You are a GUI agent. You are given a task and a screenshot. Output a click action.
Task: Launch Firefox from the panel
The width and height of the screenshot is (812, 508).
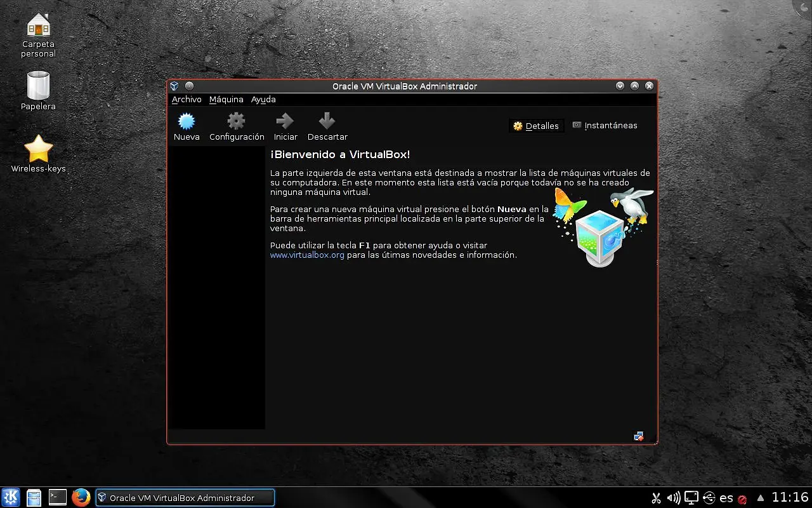click(81, 497)
